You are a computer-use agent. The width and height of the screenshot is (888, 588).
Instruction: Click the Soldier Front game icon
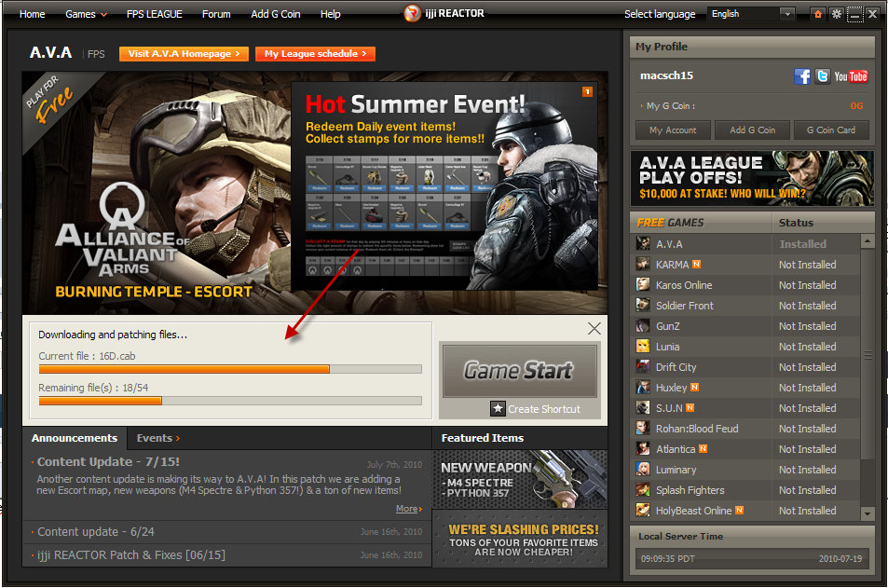643,306
